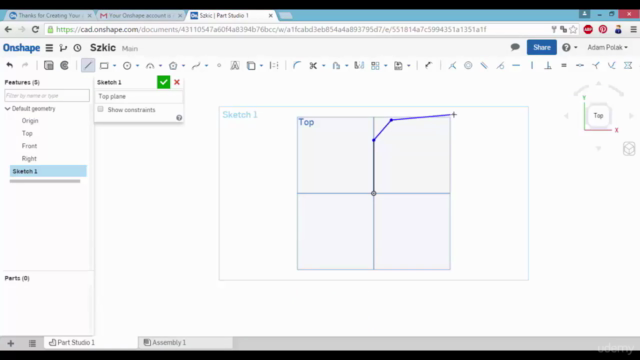
Task: Open the tab manager list icon
Action: coord(32,343)
